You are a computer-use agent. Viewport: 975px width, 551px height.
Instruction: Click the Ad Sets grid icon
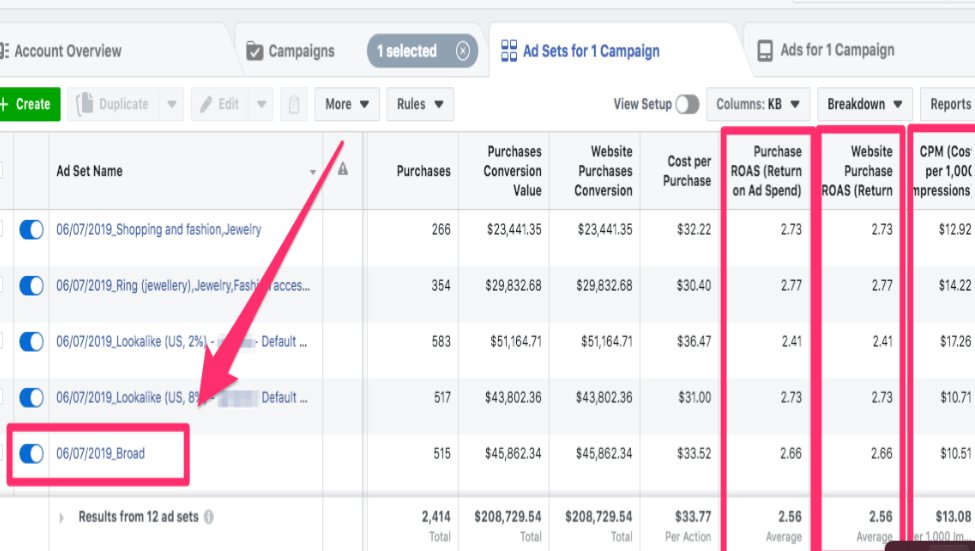click(509, 51)
